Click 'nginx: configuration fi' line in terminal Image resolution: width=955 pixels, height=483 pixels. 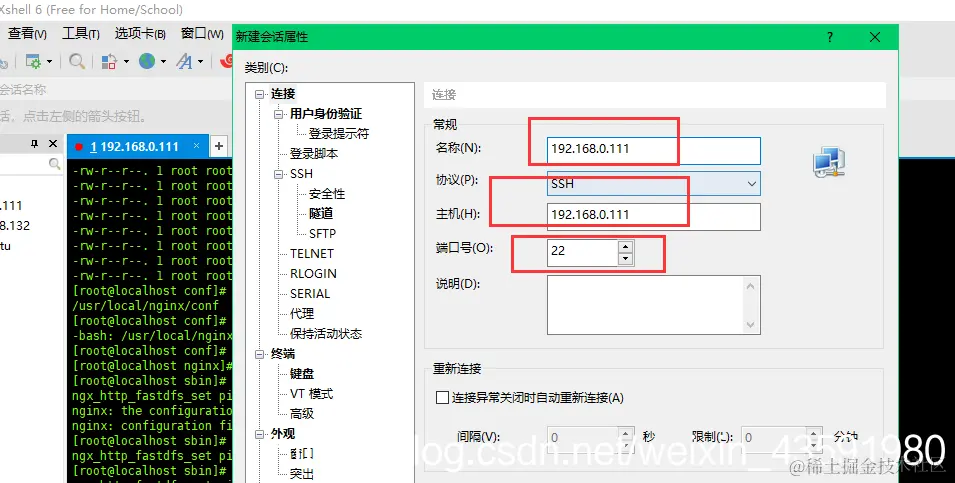pos(152,426)
